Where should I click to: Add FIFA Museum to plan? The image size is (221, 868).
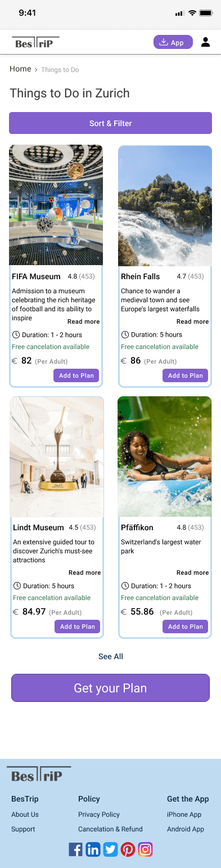click(x=76, y=375)
